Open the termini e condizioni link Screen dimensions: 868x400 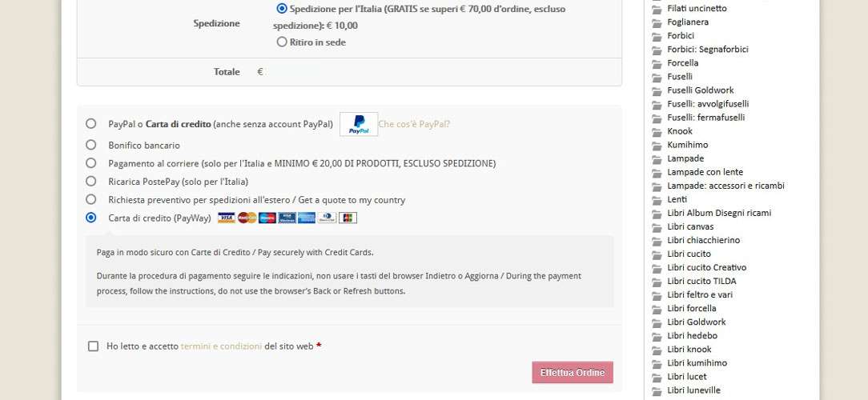point(222,346)
